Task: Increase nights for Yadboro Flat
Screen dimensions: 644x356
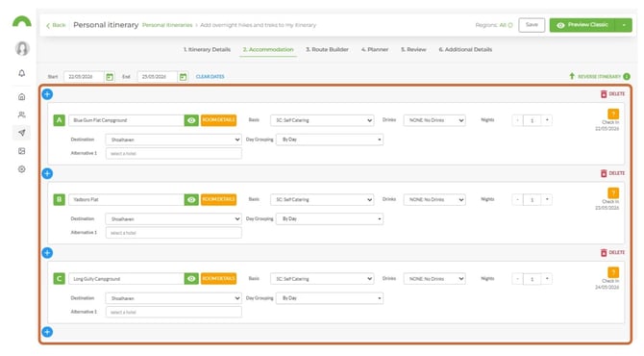Action: click(x=547, y=199)
